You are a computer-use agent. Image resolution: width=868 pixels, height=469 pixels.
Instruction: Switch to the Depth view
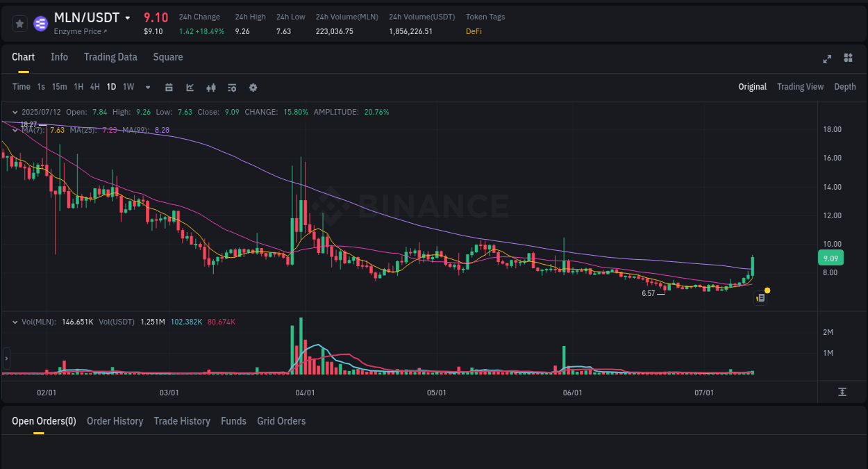(844, 87)
